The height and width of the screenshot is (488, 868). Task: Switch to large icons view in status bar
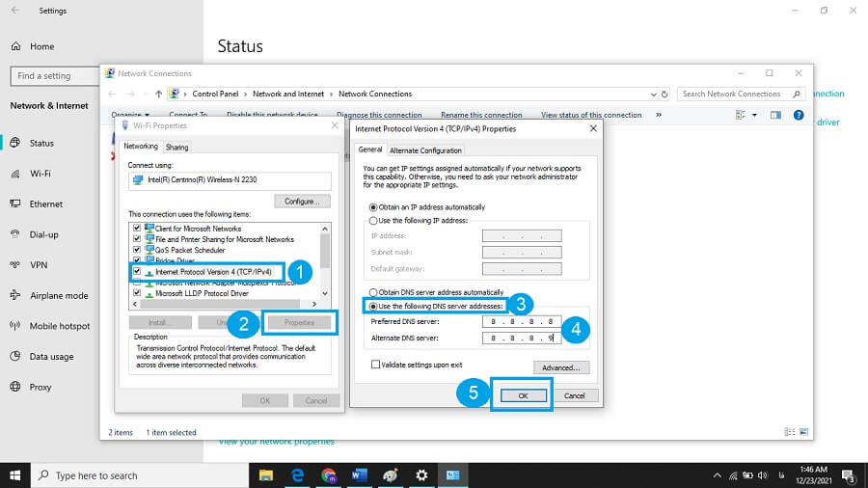click(803, 431)
